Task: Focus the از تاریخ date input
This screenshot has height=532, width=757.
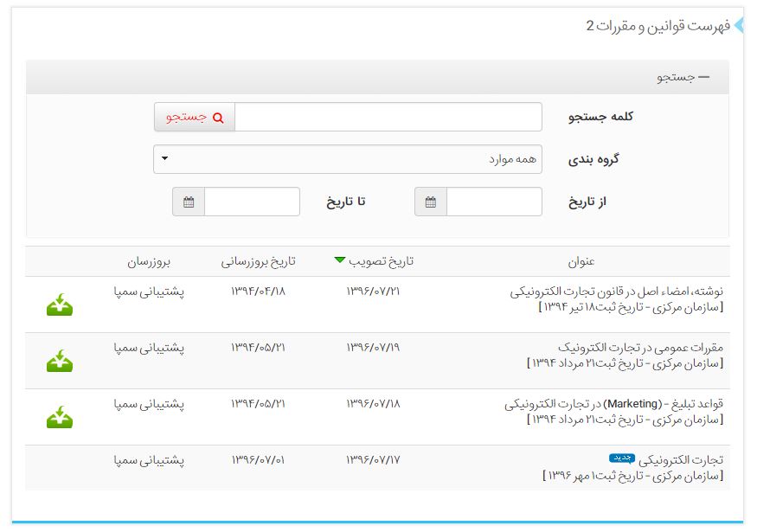Action: coord(493,202)
